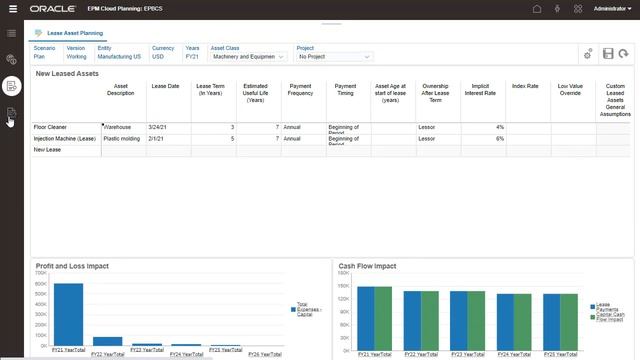Click the Years label link
Image resolution: width=640 pixels, height=360 pixels.
192,48
